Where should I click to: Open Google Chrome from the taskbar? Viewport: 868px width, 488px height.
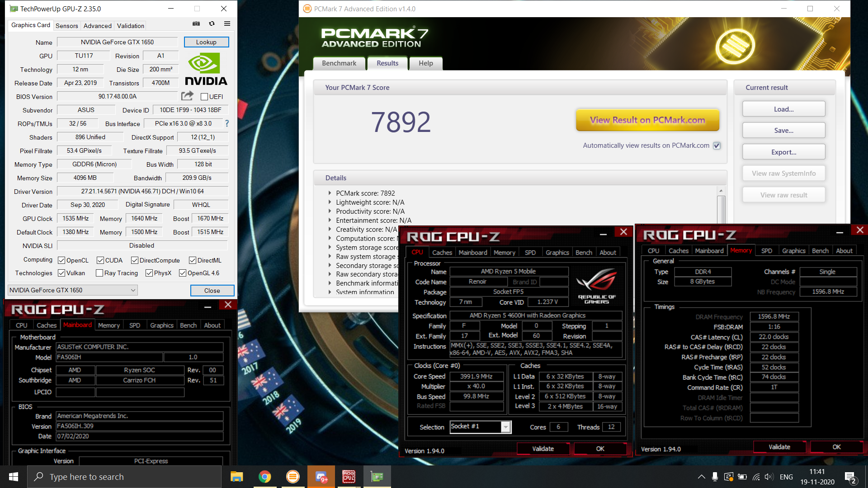pyautogui.click(x=264, y=477)
